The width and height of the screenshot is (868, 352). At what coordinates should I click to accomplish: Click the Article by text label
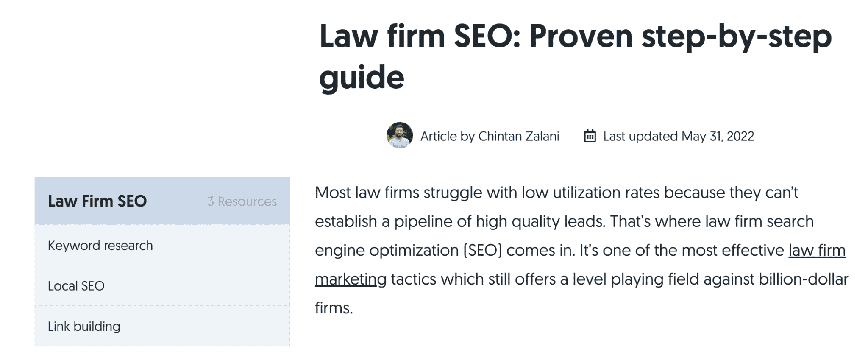click(x=448, y=136)
